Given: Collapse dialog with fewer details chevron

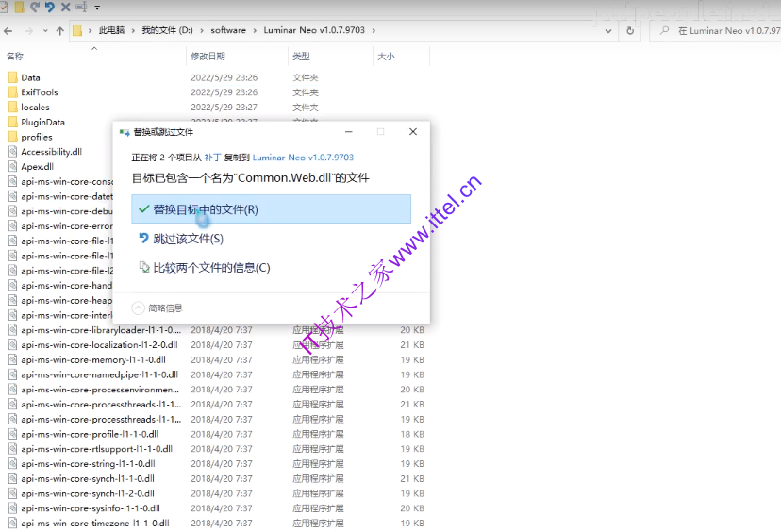Looking at the screenshot, I should coord(138,308).
